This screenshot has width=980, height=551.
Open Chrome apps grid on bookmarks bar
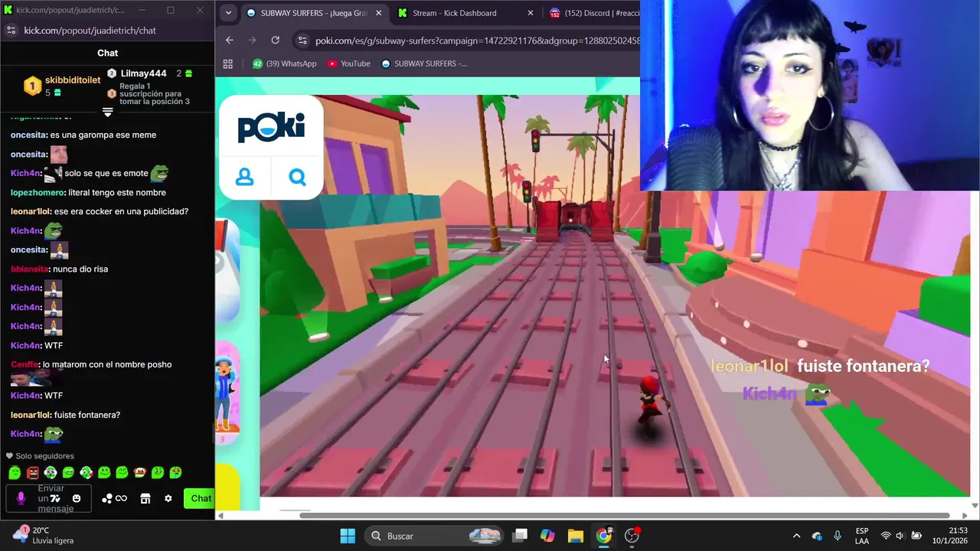pos(227,64)
